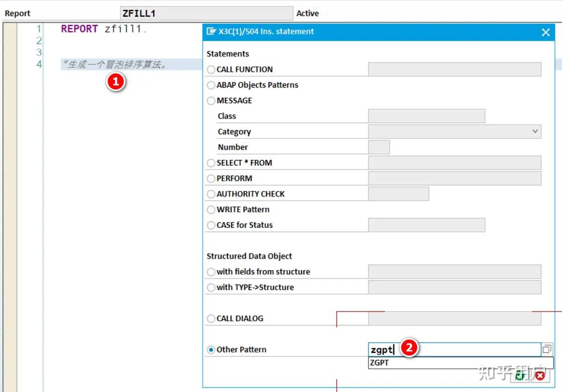Enable 'with fields from structure' option
Image resolution: width=562 pixels, height=392 pixels.
point(211,271)
